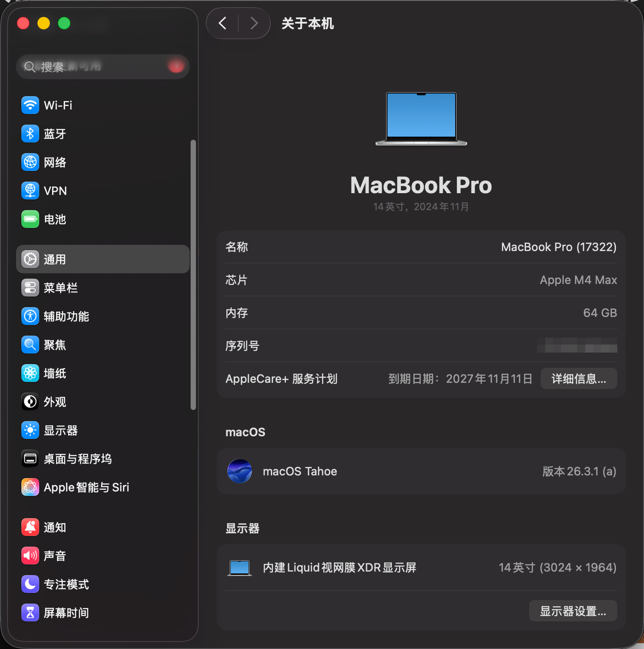
Task: Click the 版本 26.3.1 (a) text
Action: point(579,471)
